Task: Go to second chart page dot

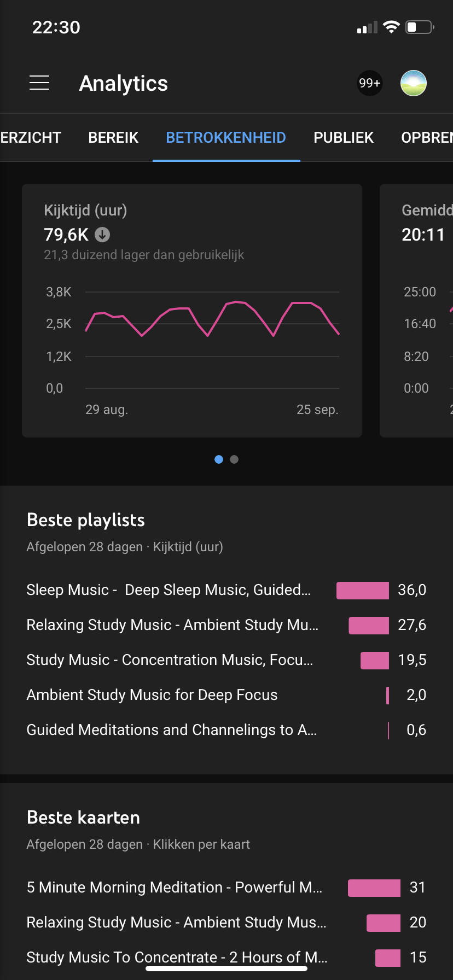Action: [x=234, y=459]
